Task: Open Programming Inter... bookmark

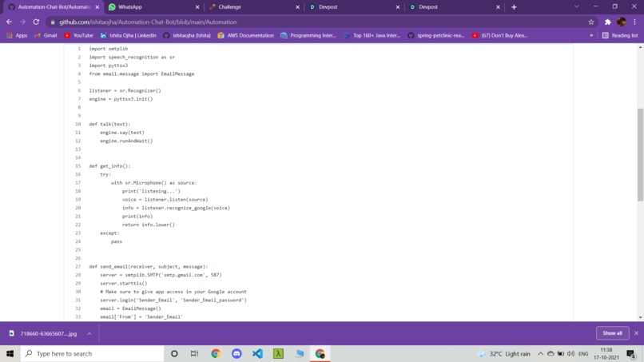Action: click(x=308, y=36)
